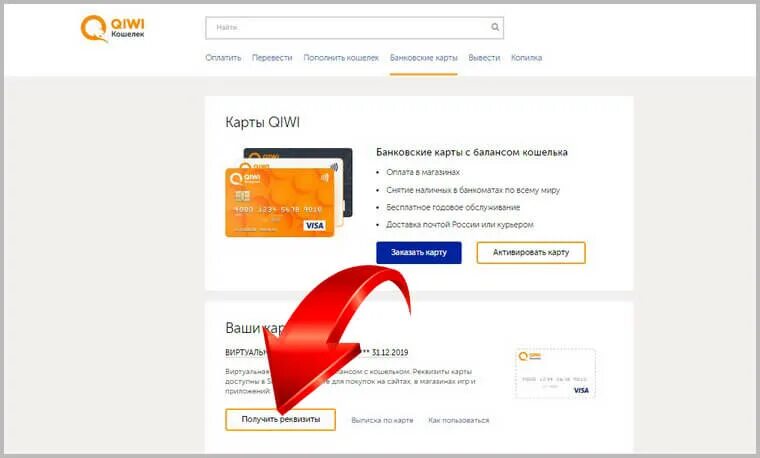Click the orange QIWI Visa card image

(280, 202)
